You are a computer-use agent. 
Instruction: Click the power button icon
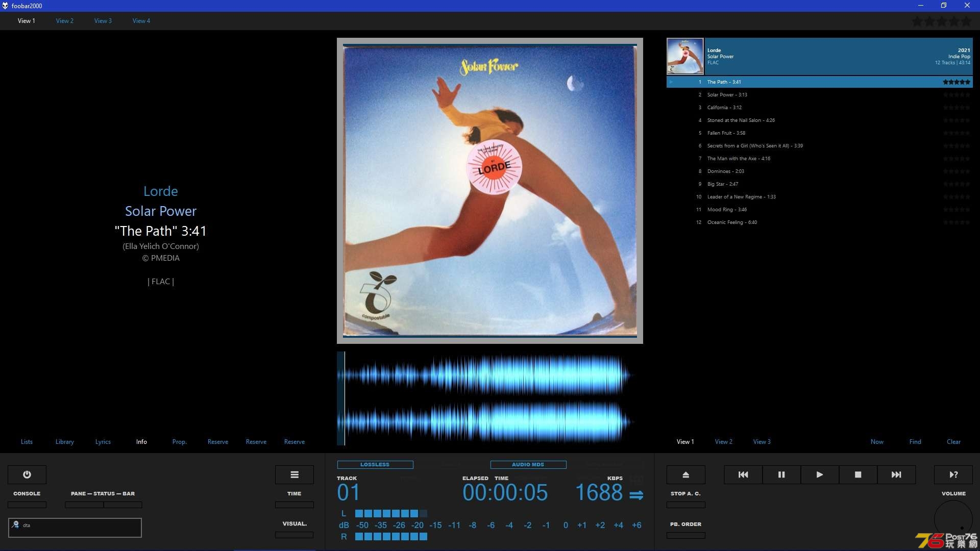click(x=27, y=474)
